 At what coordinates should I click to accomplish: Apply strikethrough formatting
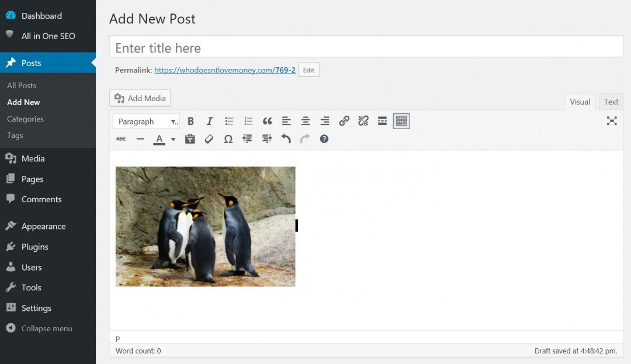tap(120, 138)
